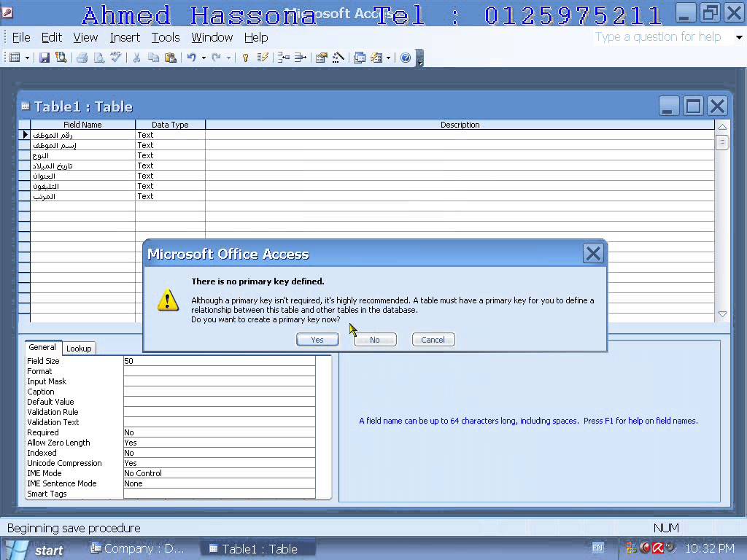Click the Required property value No
747x560 pixels.
(219, 432)
